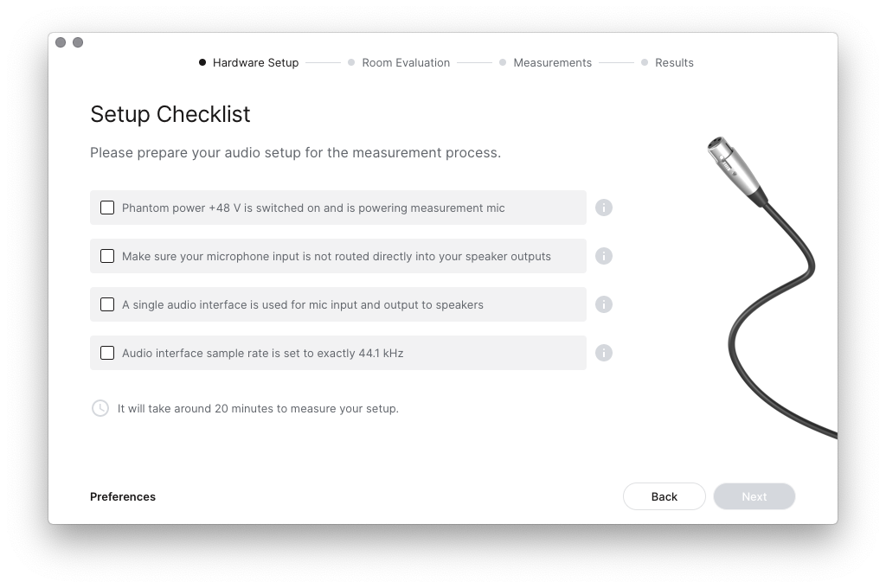
Task: Click the Hardware Setup step dot
Action: [x=202, y=63]
